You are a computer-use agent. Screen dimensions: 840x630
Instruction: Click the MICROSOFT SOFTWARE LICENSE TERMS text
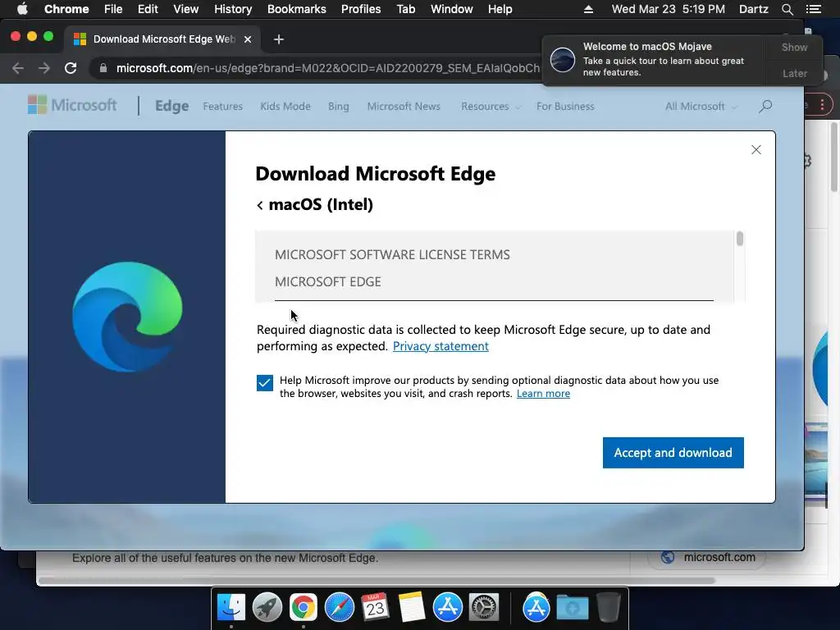(x=392, y=254)
